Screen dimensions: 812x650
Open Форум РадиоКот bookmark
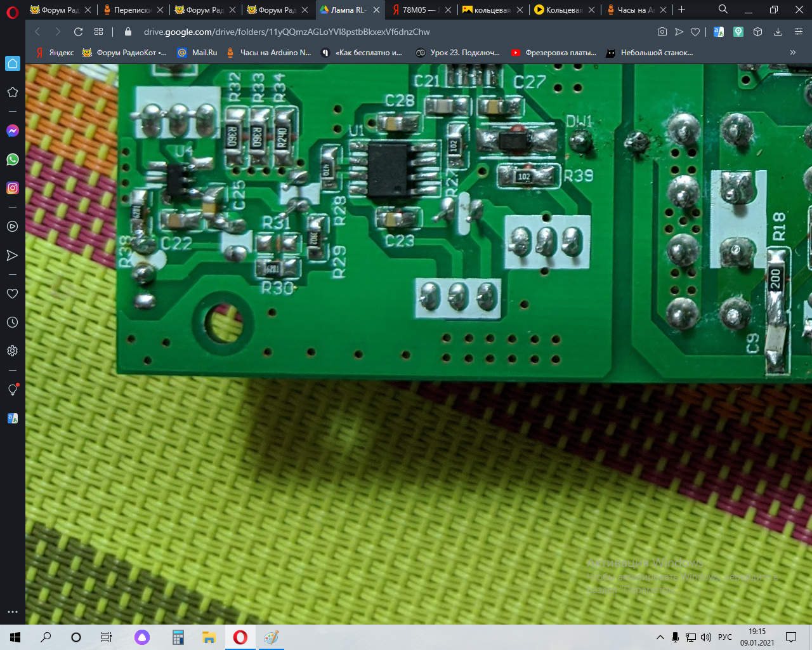point(124,53)
